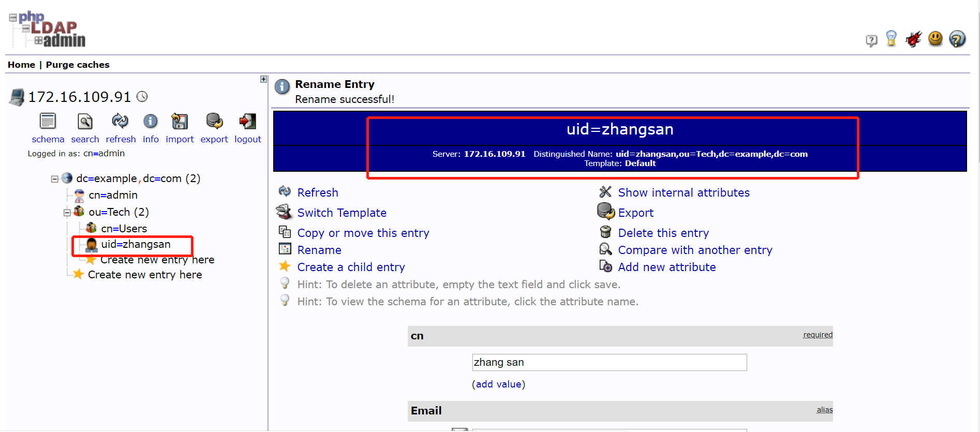Screen dimensions: 980x432
Task: Click the Copy or move entry icon
Action: coord(285,232)
